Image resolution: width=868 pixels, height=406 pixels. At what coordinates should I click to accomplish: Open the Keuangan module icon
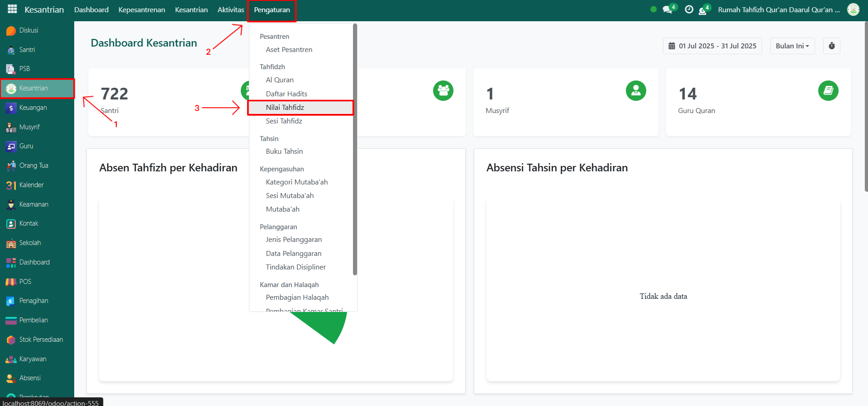click(x=11, y=108)
